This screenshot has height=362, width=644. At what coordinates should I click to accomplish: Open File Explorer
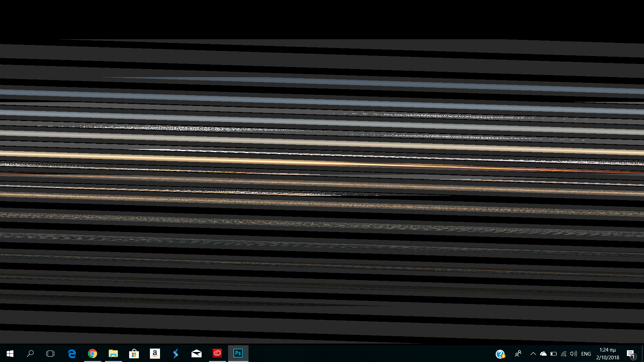point(113,354)
